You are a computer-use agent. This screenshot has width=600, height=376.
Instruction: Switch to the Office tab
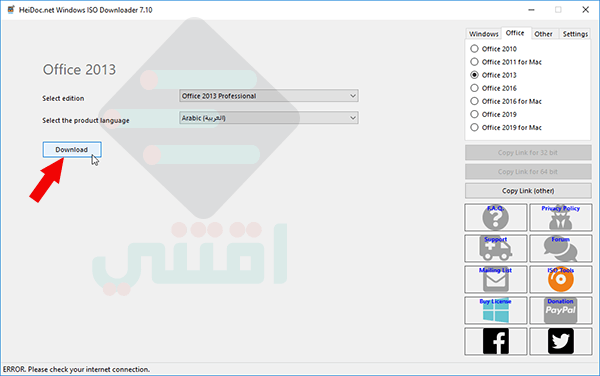(515, 33)
